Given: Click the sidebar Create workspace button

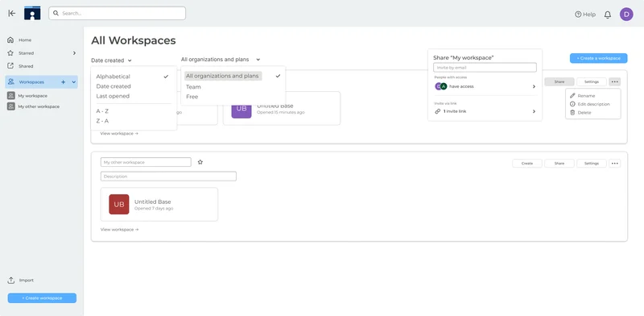Looking at the screenshot, I should (x=42, y=298).
